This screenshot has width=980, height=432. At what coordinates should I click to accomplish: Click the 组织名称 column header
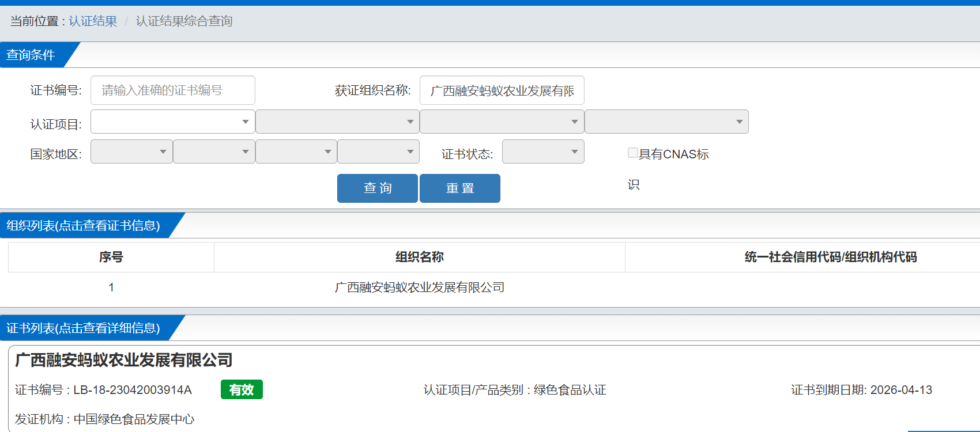coord(420,257)
